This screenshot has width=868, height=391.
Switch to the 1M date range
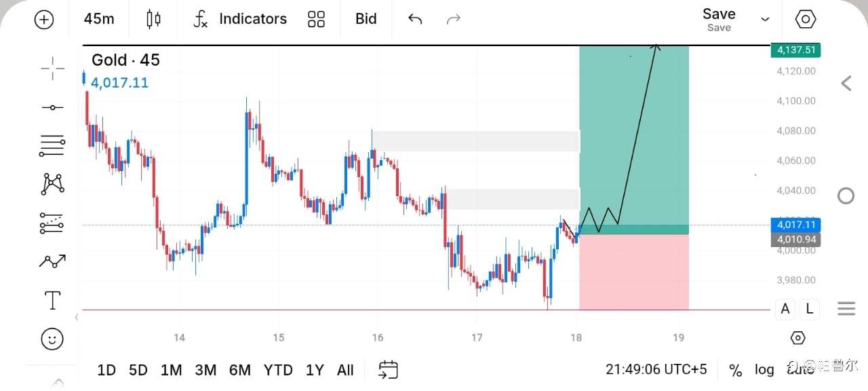171,370
